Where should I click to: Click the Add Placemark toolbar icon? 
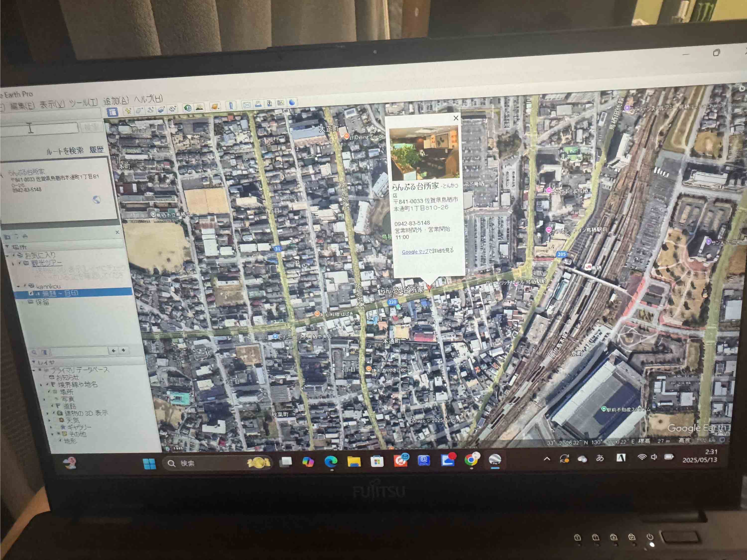point(128,111)
